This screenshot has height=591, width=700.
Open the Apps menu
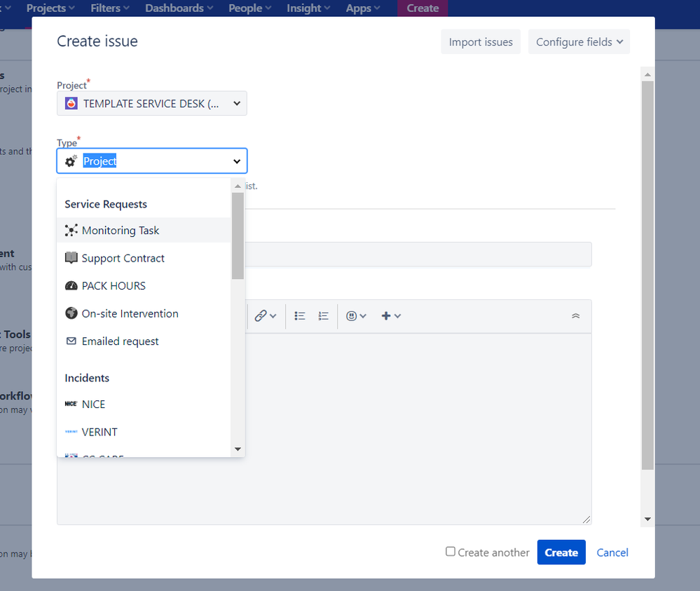click(363, 8)
